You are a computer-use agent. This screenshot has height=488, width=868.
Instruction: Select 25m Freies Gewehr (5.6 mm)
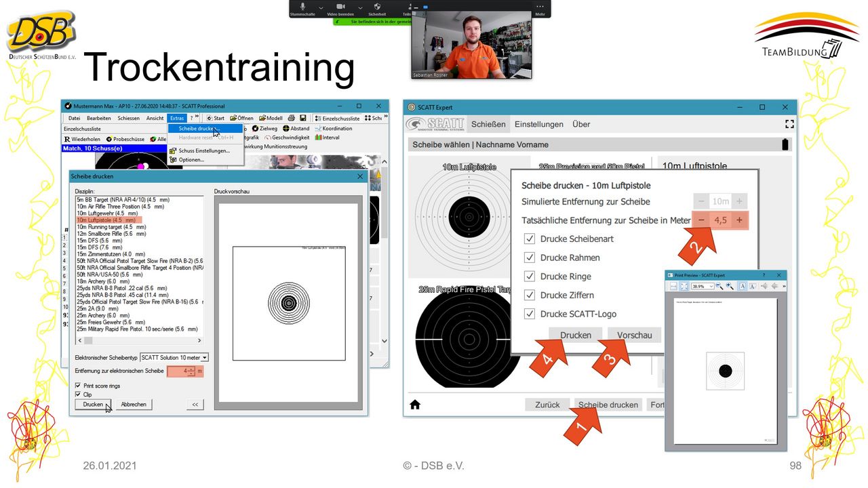click(x=108, y=323)
